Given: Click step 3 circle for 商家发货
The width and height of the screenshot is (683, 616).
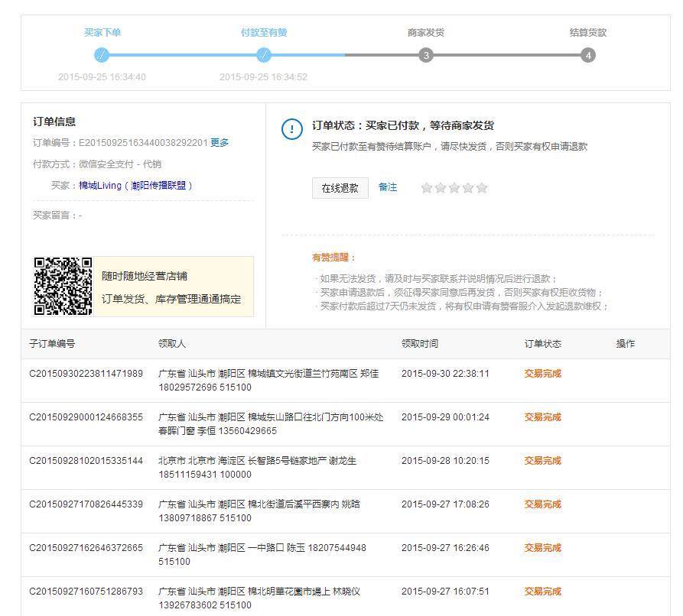Looking at the screenshot, I should tap(426, 55).
